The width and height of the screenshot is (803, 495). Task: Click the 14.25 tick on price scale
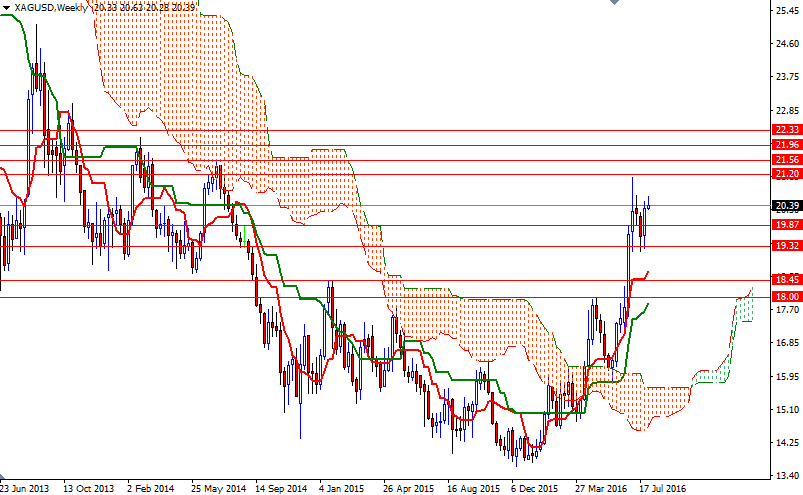click(786, 442)
